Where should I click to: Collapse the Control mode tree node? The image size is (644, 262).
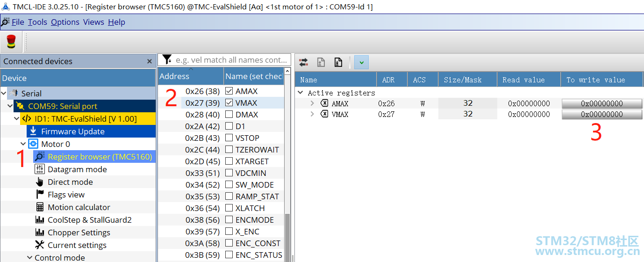click(x=30, y=258)
